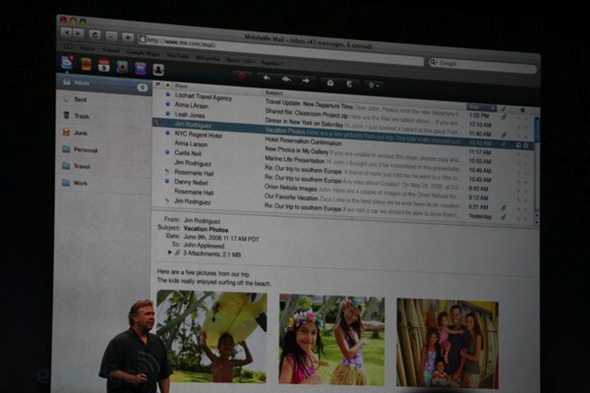Click the Forward arrow icon
The width and height of the screenshot is (590, 393).
(x=306, y=81)
